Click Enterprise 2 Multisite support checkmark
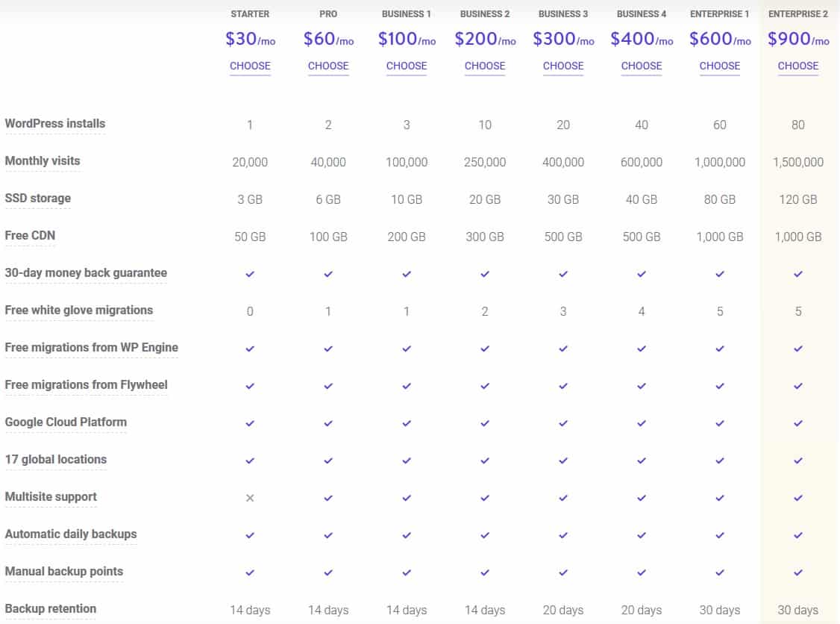Screen dimensions: 840x624 (797, 498)
